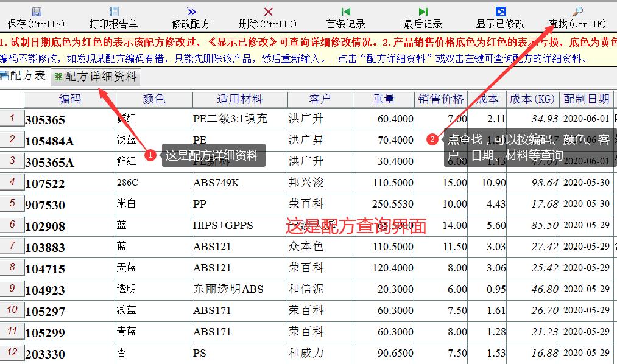The width and height of the screenshot is (617, 364).
Task: Click the 适用材料 column header
Action: tap(239, 99)
